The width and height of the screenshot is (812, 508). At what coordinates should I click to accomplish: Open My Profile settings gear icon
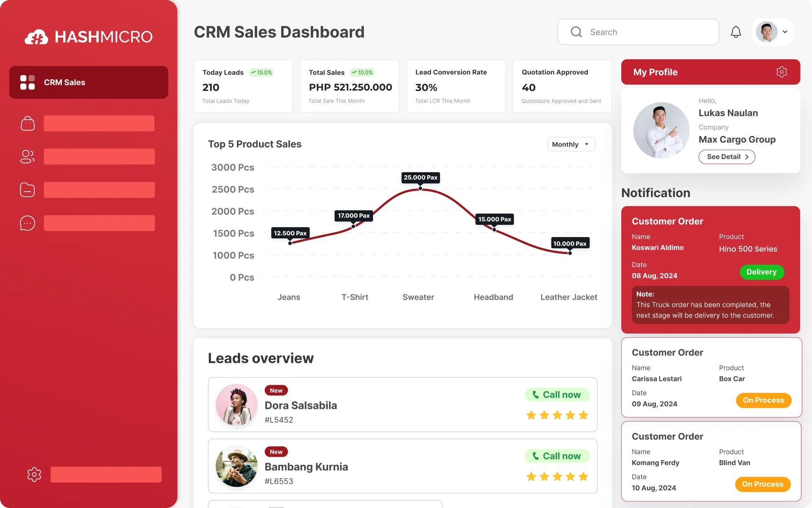tap(782, 72)
